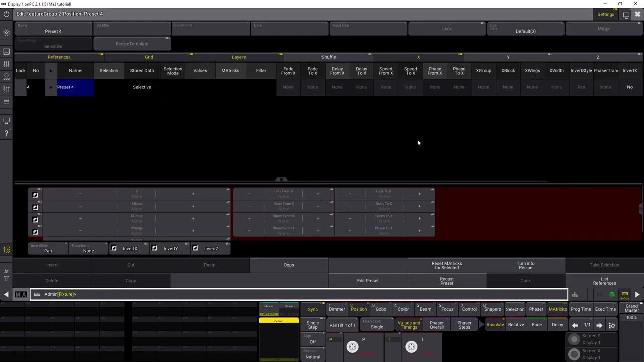Click the Name field showing Preset 4
The height and width of the screenshot is (362, 644).
(53, 29)
